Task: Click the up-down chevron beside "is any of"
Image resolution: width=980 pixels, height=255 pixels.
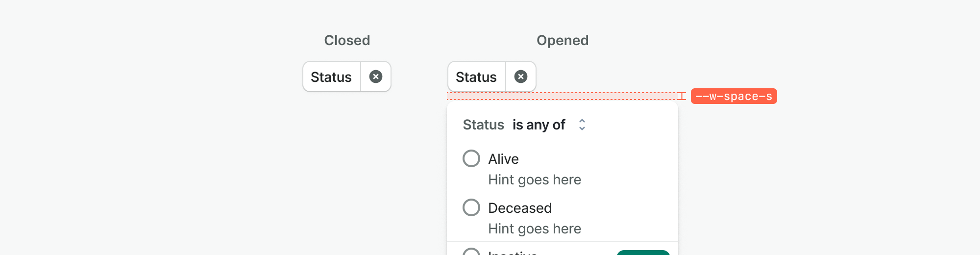Action: tap(582, 125)
